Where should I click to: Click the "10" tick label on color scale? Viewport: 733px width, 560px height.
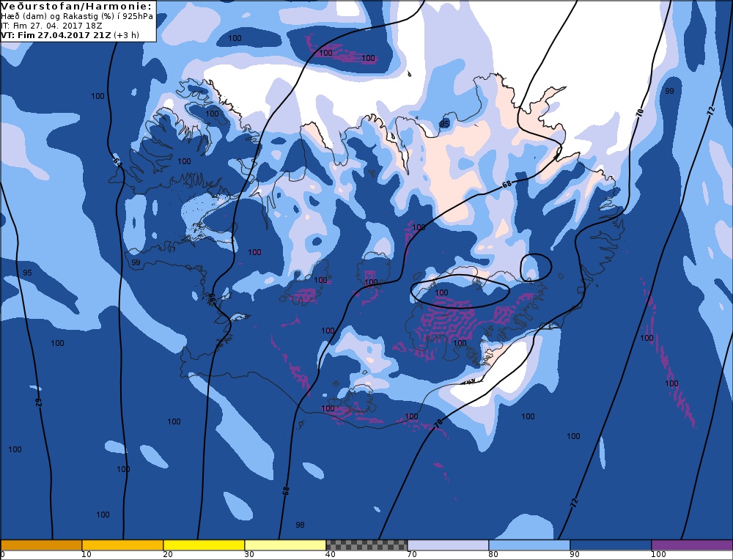86,554
